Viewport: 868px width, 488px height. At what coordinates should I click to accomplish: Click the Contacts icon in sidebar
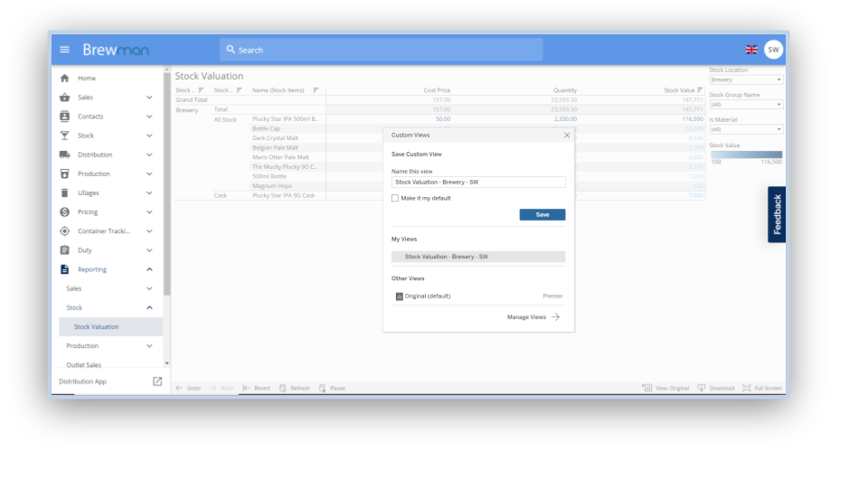(65, 117)
